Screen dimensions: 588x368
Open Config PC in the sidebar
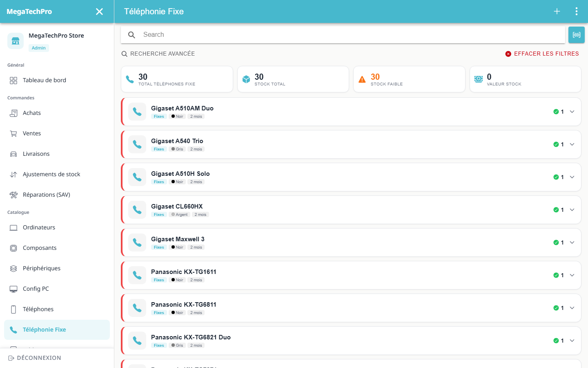tap(57, 289)
